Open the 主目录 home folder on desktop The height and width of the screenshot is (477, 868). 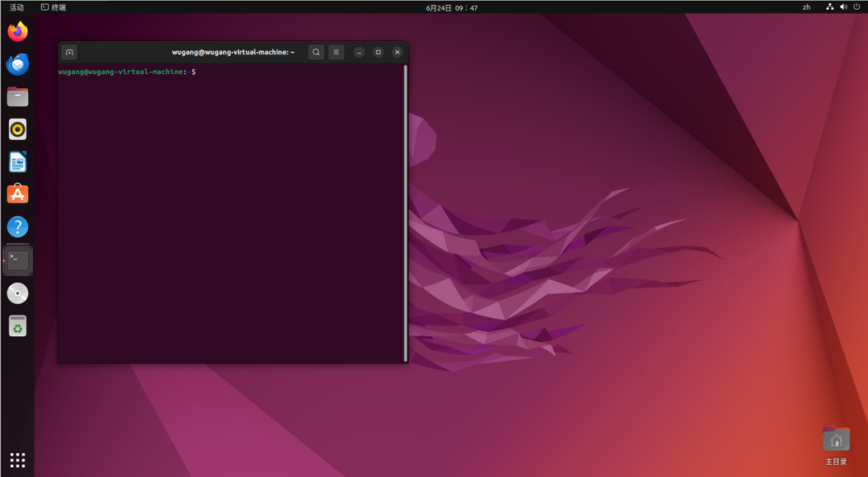pyautogui.click(x=836, y=446)
